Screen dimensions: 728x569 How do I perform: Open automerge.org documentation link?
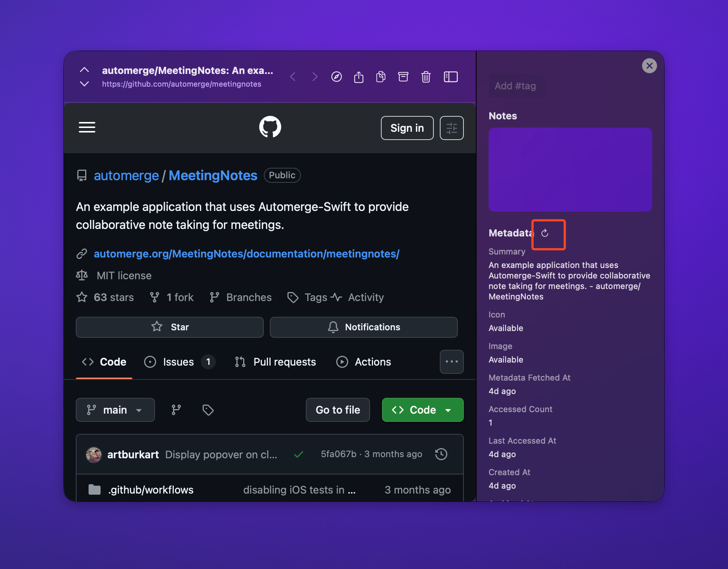247,254
